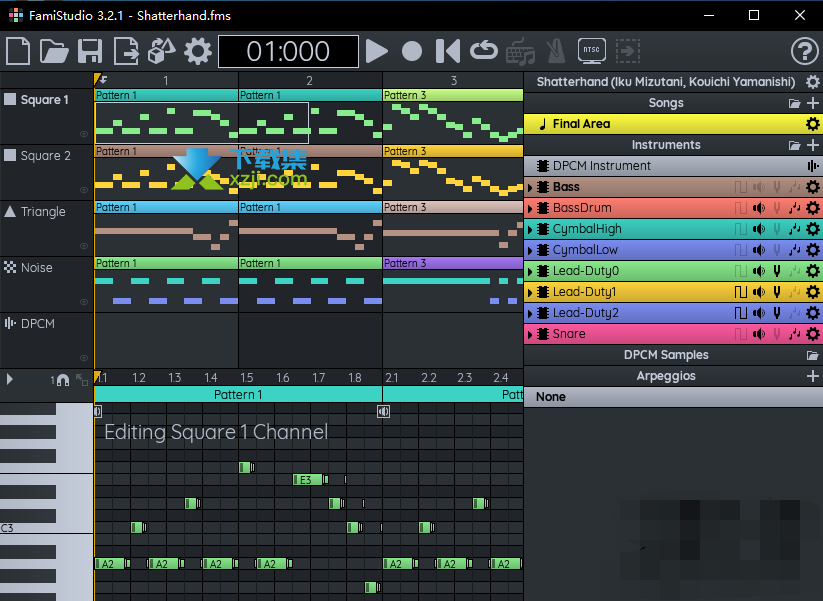Expand the Lead-Duty2 instrument
Image resolution: width=823 pixels, height=601 pixels.
coord(530,313)
